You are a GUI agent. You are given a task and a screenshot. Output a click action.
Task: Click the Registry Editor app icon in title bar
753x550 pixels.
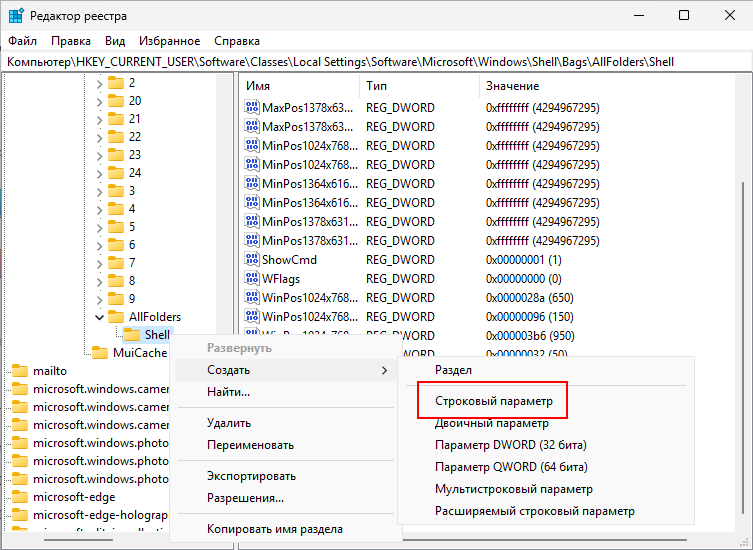17,15
